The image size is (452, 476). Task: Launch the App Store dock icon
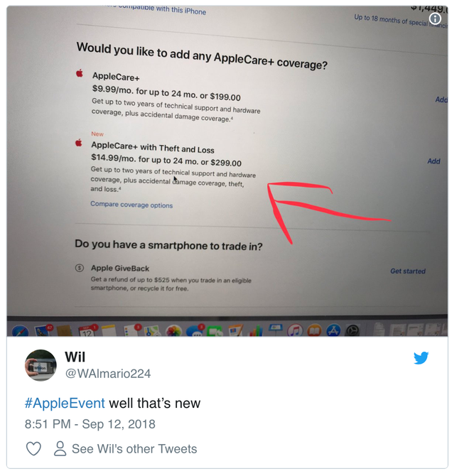pos(333,330)
